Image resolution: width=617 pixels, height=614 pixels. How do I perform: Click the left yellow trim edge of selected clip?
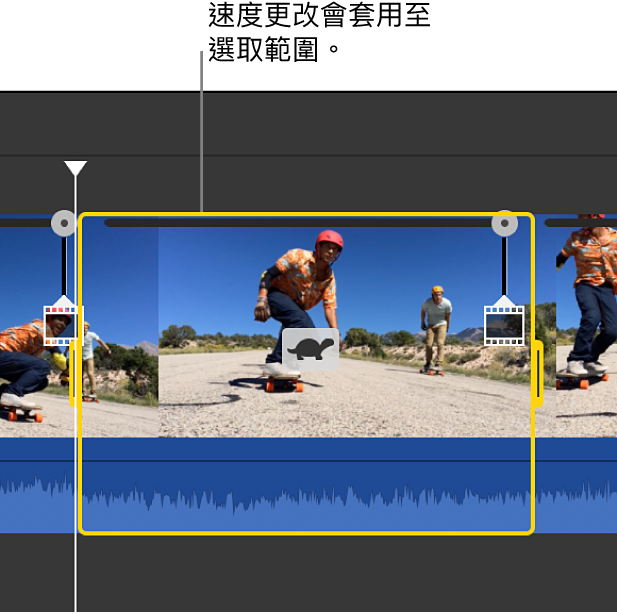coord(80,374)
